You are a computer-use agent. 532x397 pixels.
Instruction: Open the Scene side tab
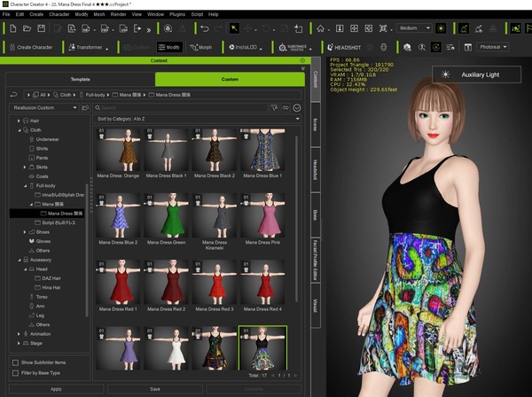(315, 125)
